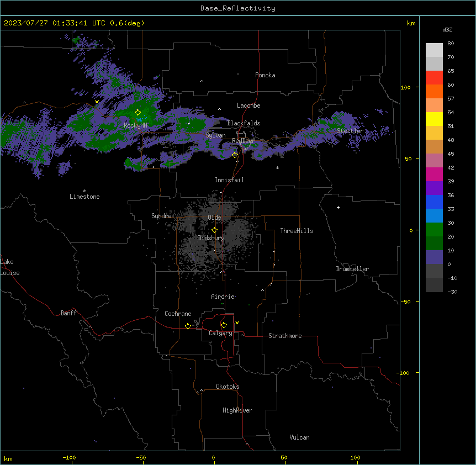This screenshot has width=476, height=465.
Task: Click the Lacombe city label
Action: tap(248, 105)
